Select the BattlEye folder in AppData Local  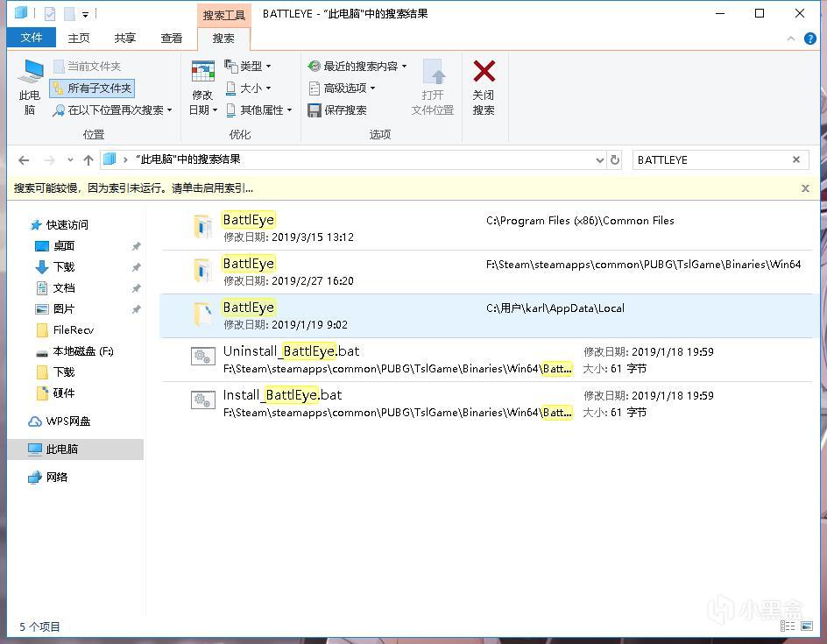tap(249, 308)
